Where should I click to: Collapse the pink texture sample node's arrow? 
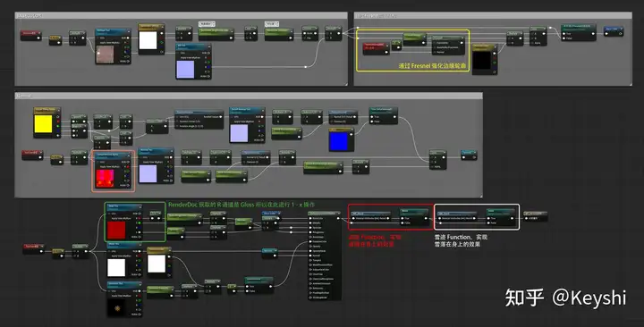pyautogui.click(x=129, y=30)
